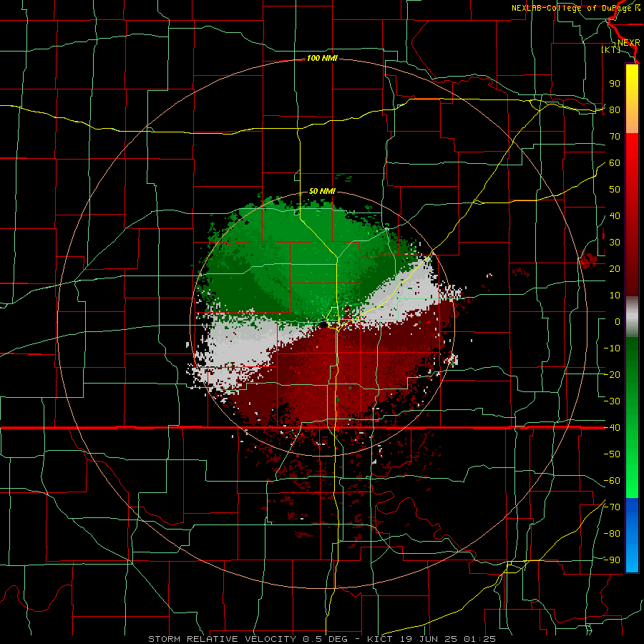Screen dimensions: 644x644
Task: Click the 90 value on the velocity scale
Action: [x=615, y=84]
